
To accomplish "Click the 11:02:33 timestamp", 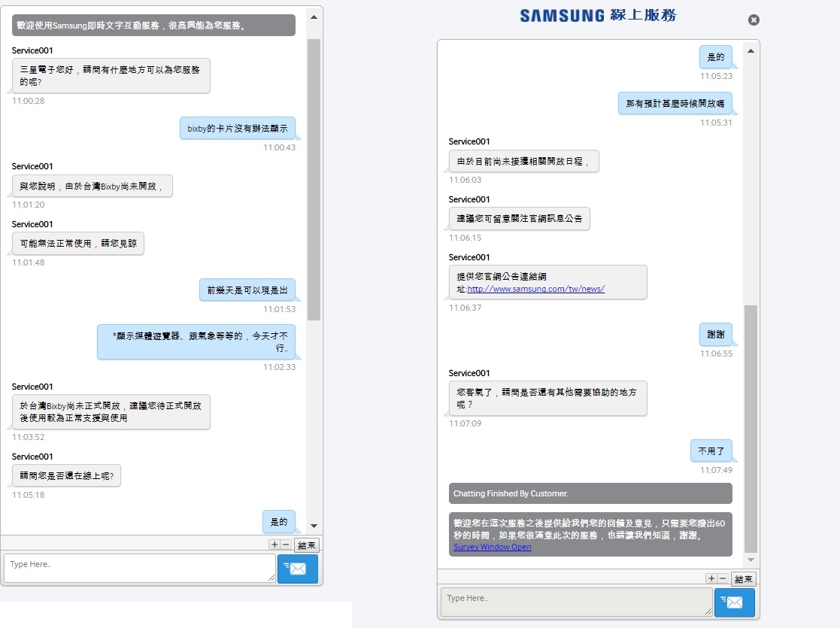I will (279, 367).
